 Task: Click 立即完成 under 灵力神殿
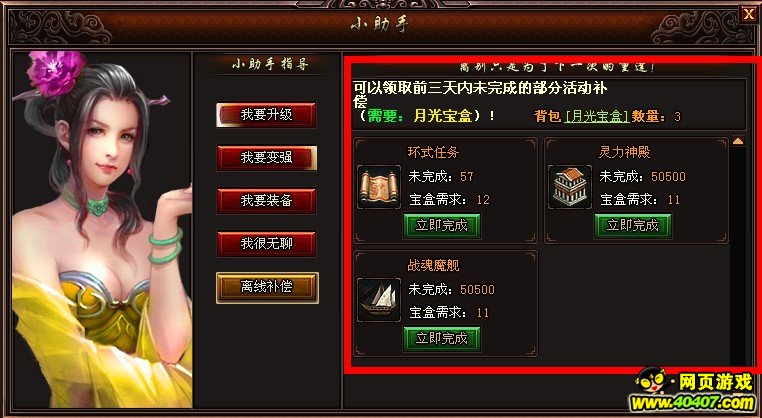point(633,226)
